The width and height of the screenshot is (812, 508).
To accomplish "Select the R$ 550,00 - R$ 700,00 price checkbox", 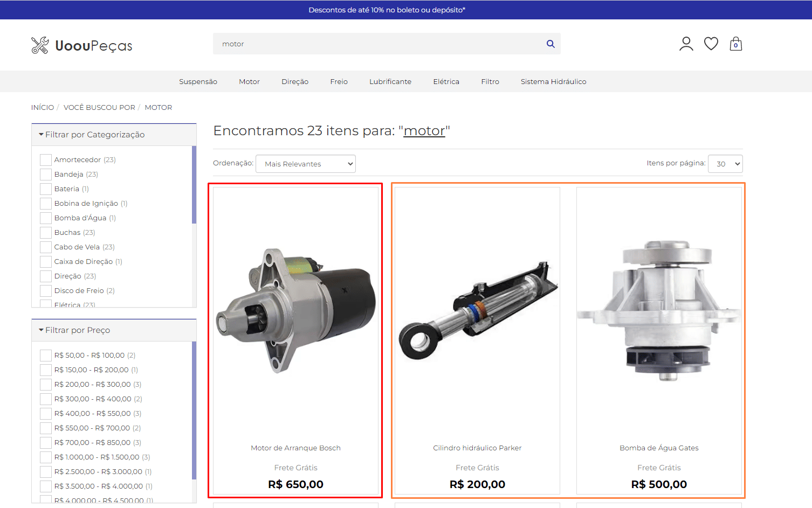I will point(46,428).
